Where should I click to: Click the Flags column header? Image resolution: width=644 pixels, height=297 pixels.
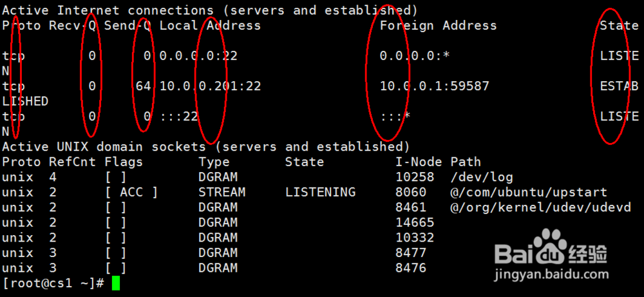pyautogui.click(x=124, y=162)
